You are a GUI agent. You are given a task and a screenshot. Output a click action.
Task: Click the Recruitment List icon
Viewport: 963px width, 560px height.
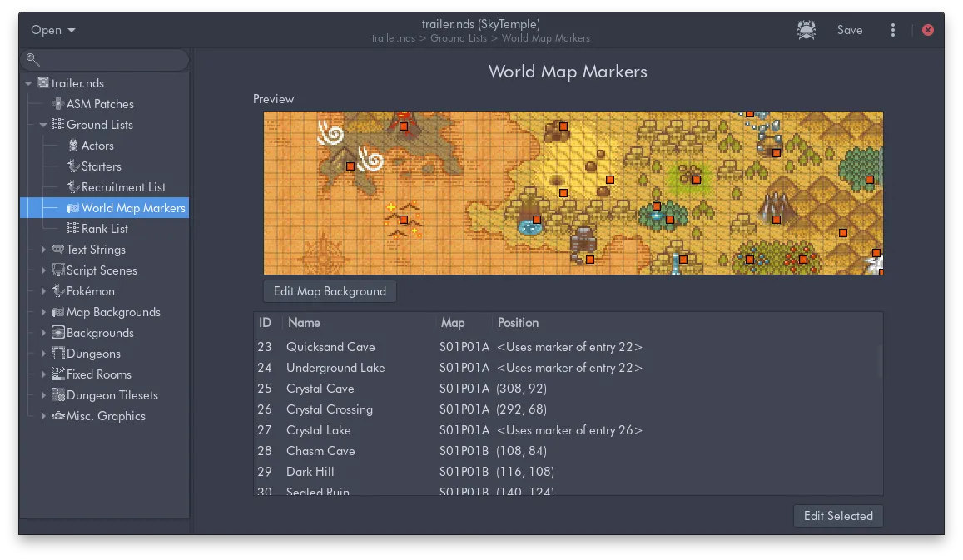(72, 187)
